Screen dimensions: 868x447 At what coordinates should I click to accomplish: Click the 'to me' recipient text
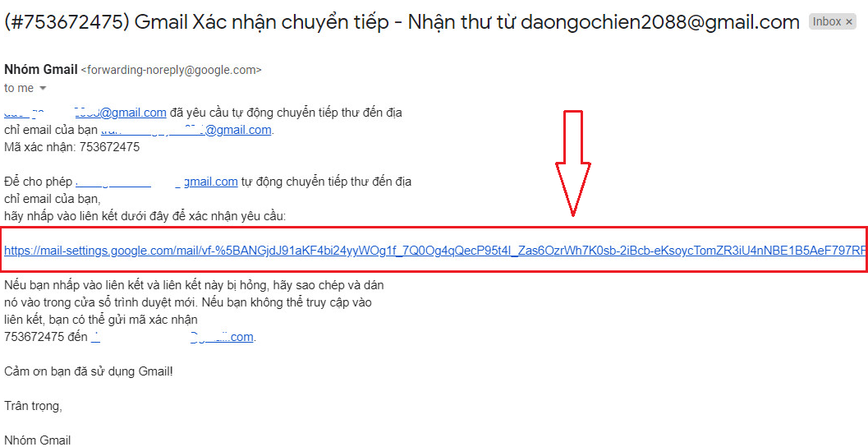coord(19,88)
